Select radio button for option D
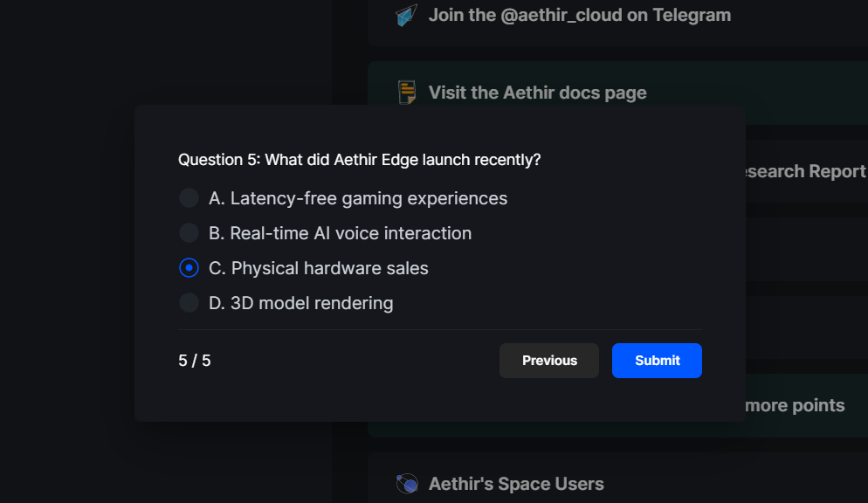The image size is (868, 503). pos(189,303)
